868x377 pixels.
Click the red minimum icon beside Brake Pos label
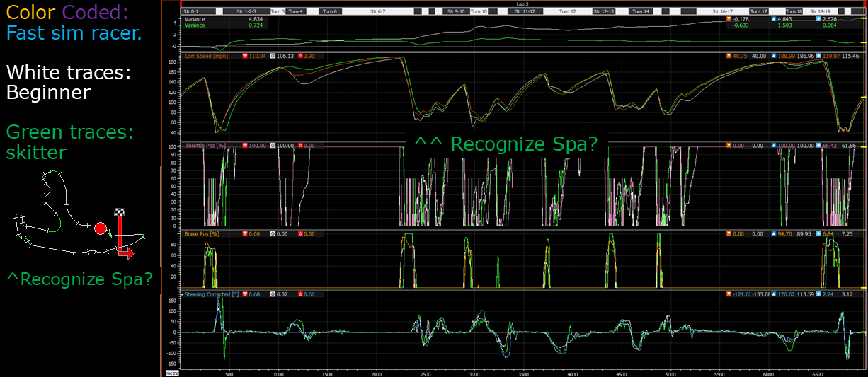point(245,233)
